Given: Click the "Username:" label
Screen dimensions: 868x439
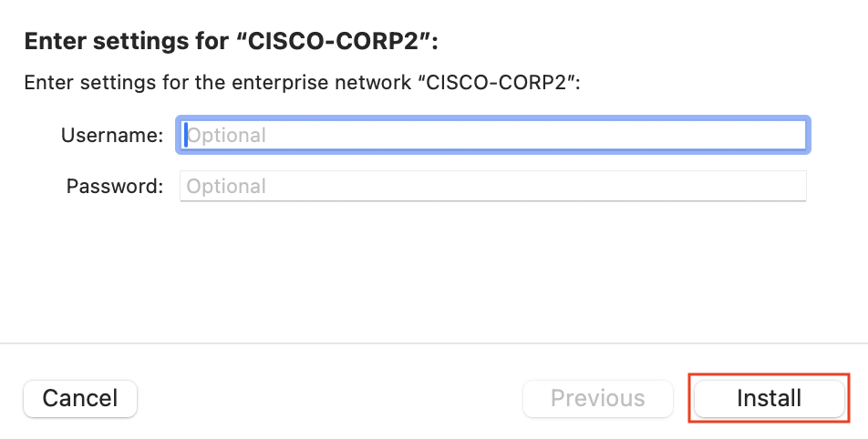Looking at the screenshot, I should pyautogui.click(x=112, y=136).
